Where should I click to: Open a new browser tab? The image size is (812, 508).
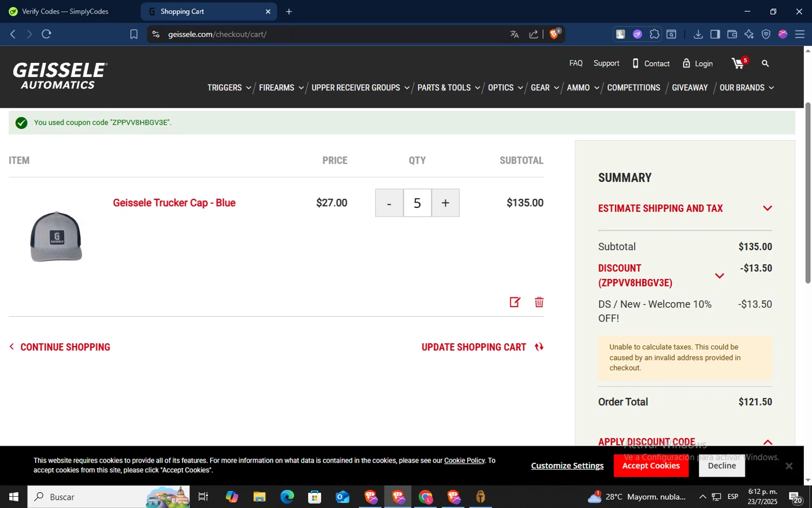[289, 11]
